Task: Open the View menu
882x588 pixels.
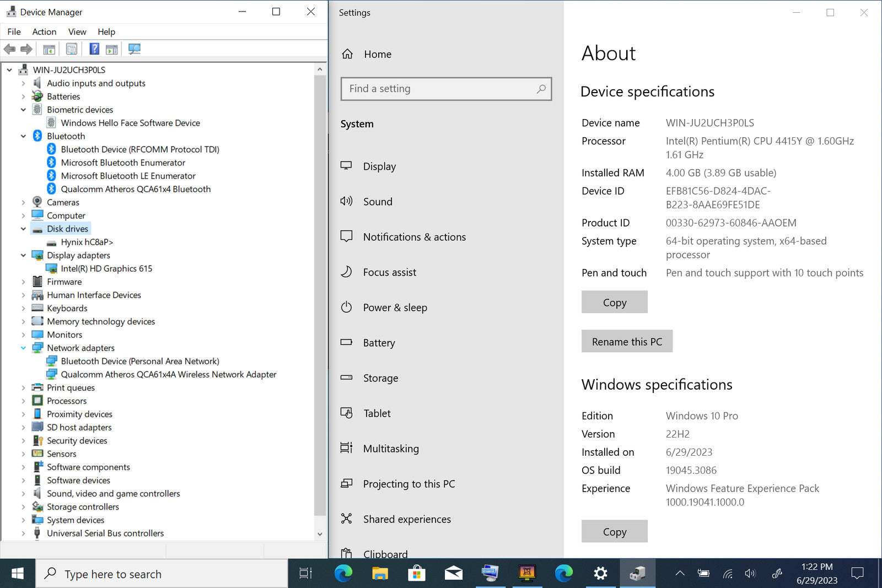Action: coord(77,32)
